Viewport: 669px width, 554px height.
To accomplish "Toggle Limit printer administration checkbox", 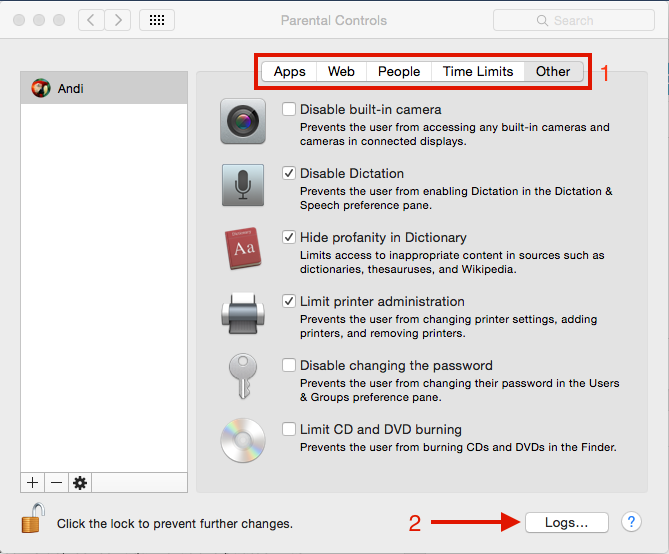I will tap(289, 301).
